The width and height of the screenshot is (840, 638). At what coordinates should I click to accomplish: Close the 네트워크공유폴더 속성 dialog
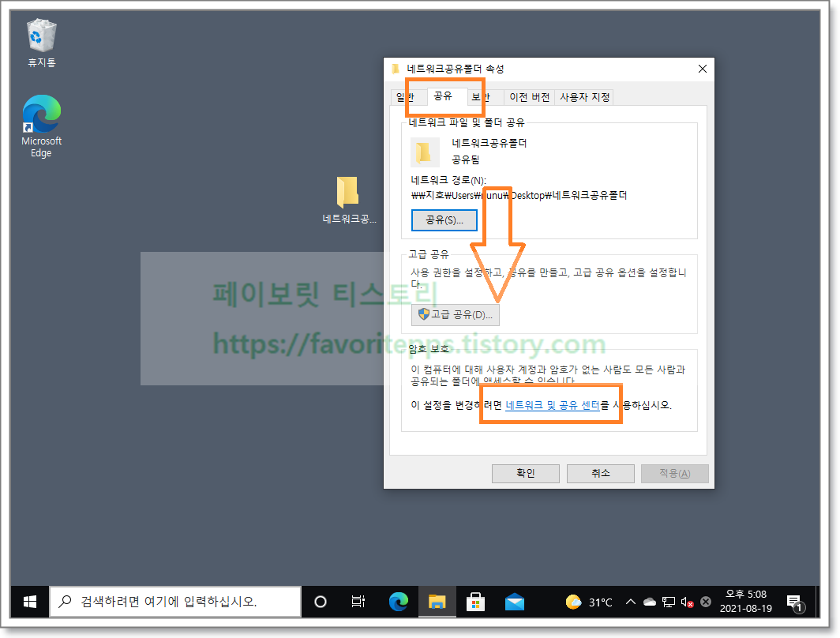point(703,69)
